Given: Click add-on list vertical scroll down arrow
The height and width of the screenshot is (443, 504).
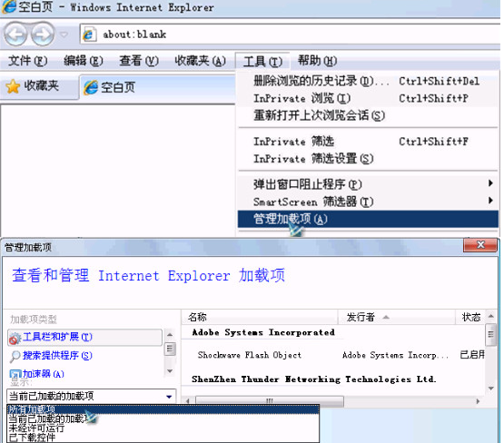Looking at the screenshot, I should [x=490, y=389].
